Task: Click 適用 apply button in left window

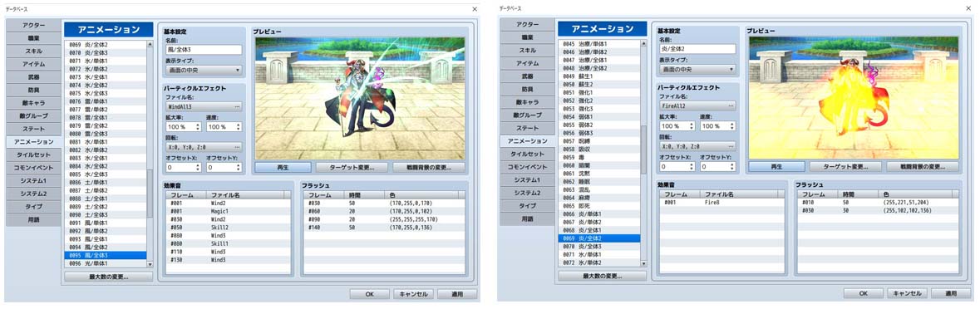Action: point(456,294)
